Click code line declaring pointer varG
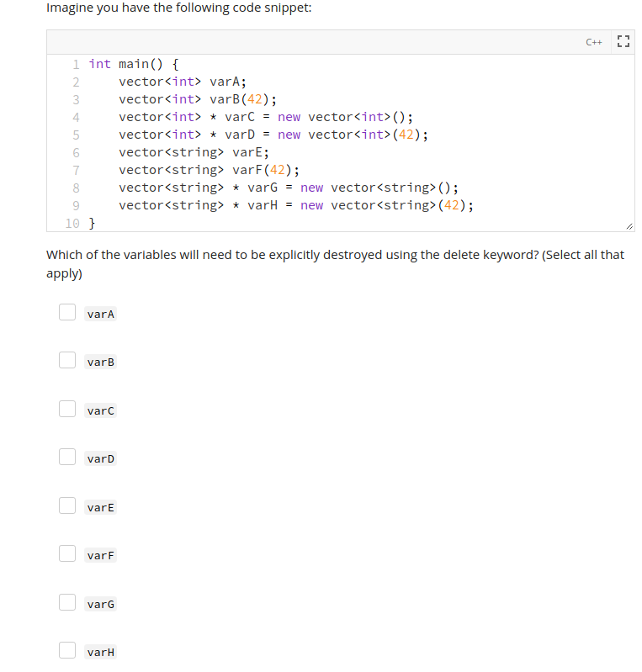This screenshot has width=642, height=672. pos(289,188)
